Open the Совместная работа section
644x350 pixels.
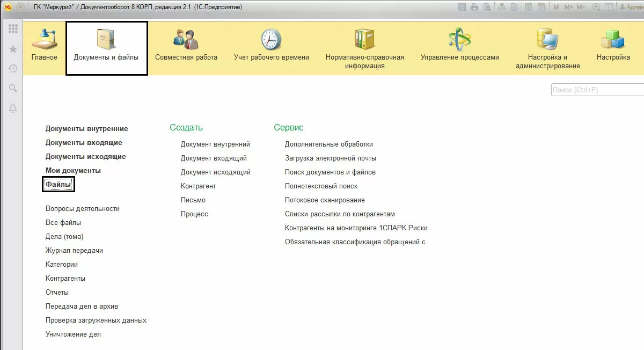point(186,46)
